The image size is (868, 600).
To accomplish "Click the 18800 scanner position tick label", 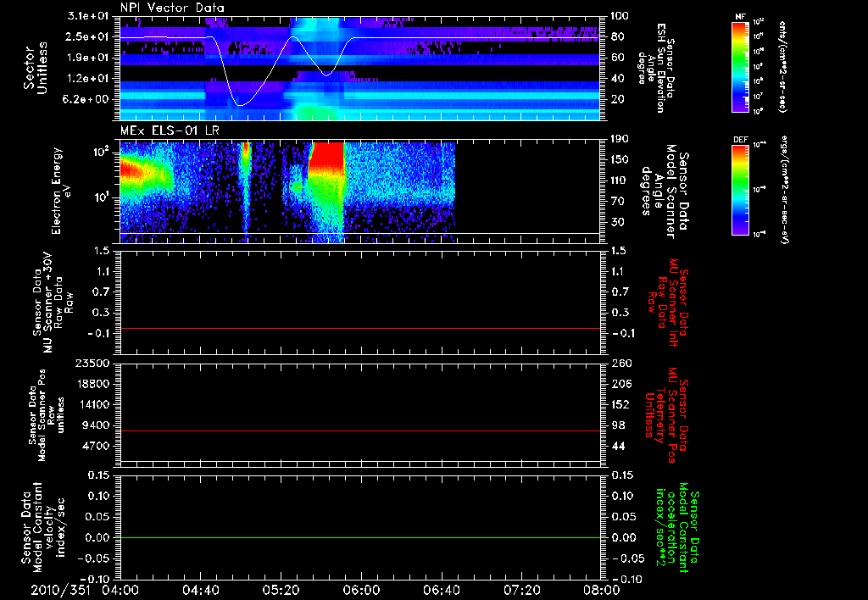I will coord(93,384).
